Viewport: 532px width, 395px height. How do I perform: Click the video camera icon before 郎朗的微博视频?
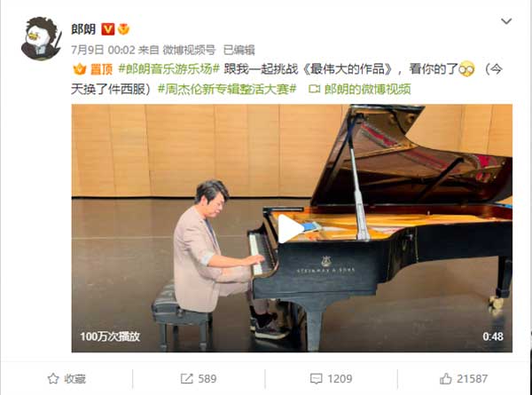314,89
